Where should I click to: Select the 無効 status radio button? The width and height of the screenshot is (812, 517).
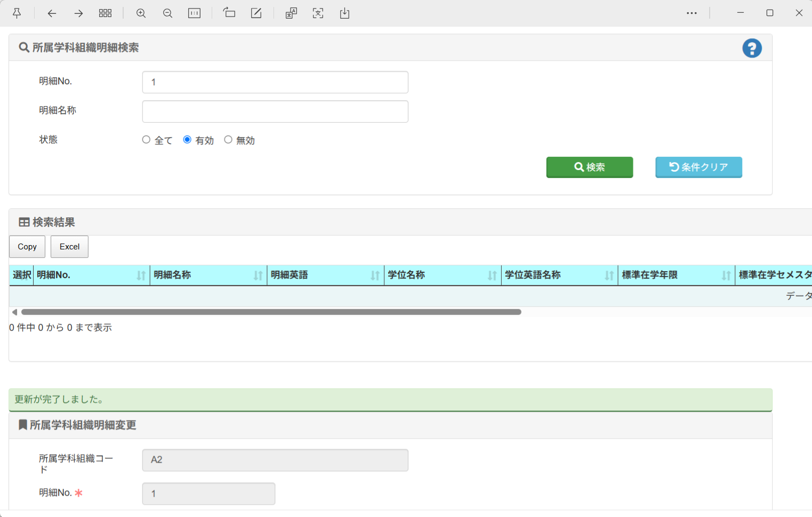click(x=228, y=140)
